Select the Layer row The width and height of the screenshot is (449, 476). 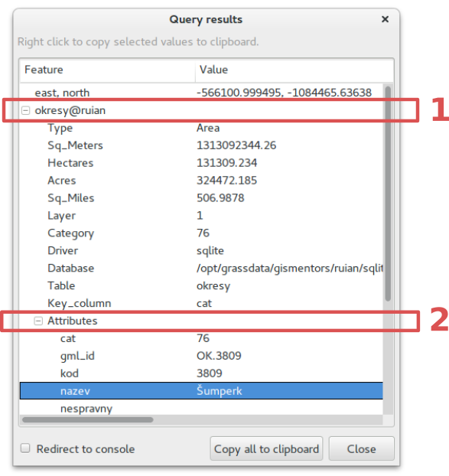pos(201,216)
